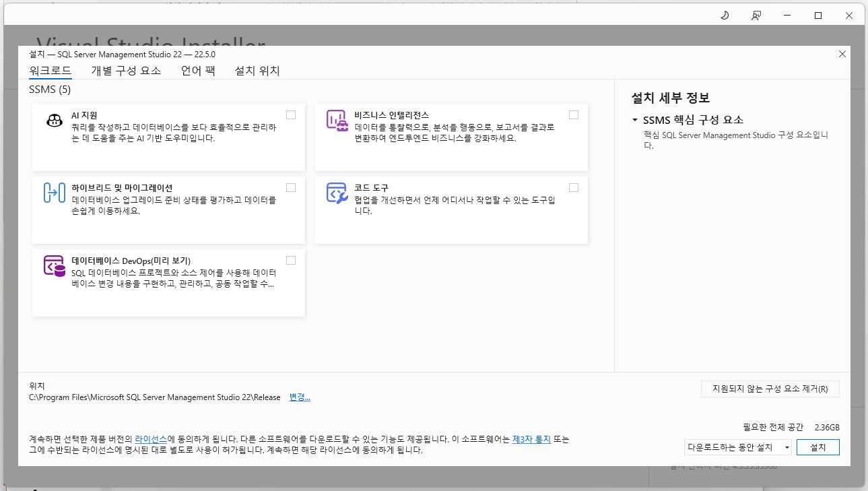This screenshot has width=868, height=491.
Task: Check the 데이터베이스 DevOps(미리 보기) checkbox
Action: tap(291, 260)
